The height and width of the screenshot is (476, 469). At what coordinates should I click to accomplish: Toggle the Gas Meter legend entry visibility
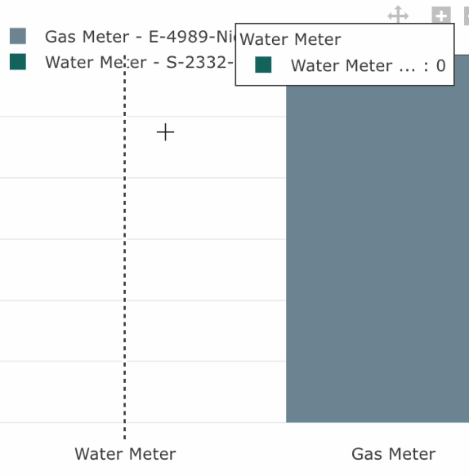click(x=123, y=37)
